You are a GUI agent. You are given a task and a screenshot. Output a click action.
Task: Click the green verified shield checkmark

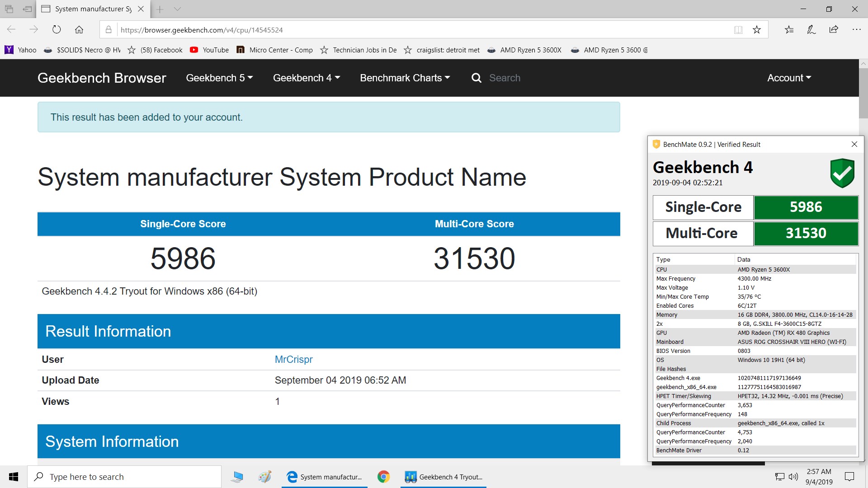pyautogui.click(x=842, y=173)
